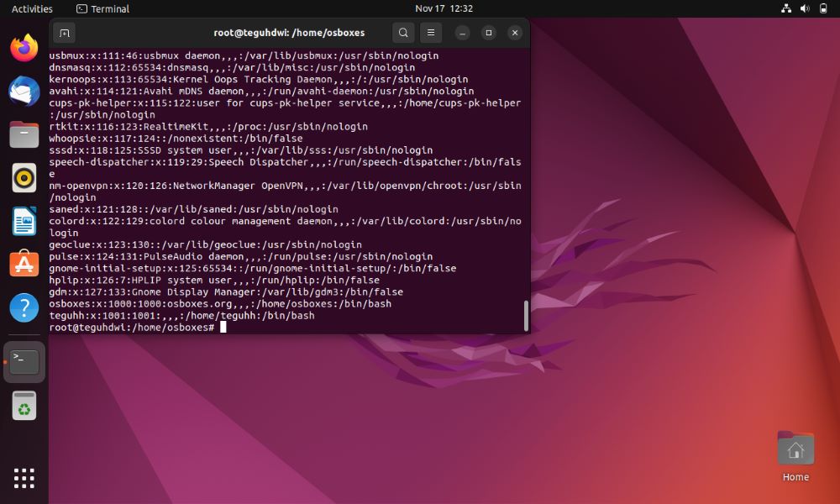Click the colord colour management line

point(285,227)
